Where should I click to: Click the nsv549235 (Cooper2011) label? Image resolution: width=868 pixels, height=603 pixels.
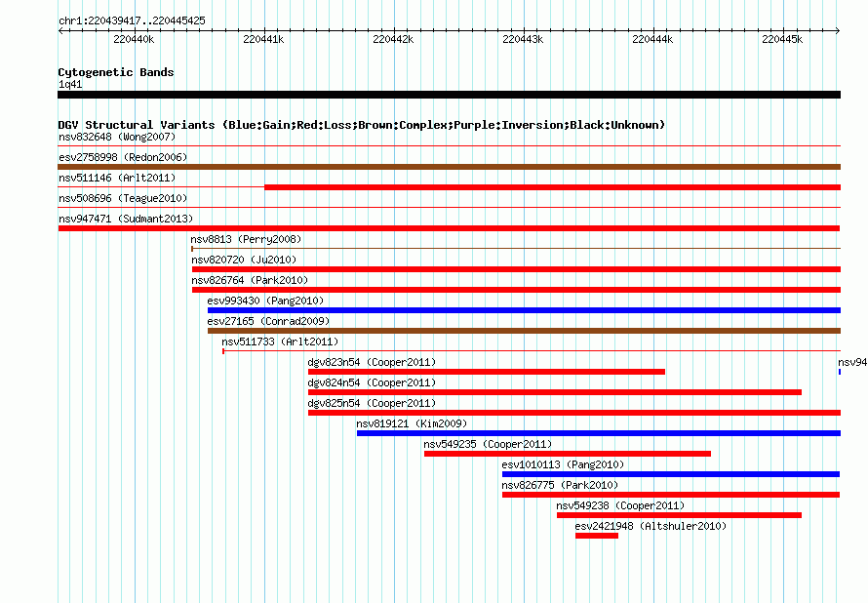488,444
